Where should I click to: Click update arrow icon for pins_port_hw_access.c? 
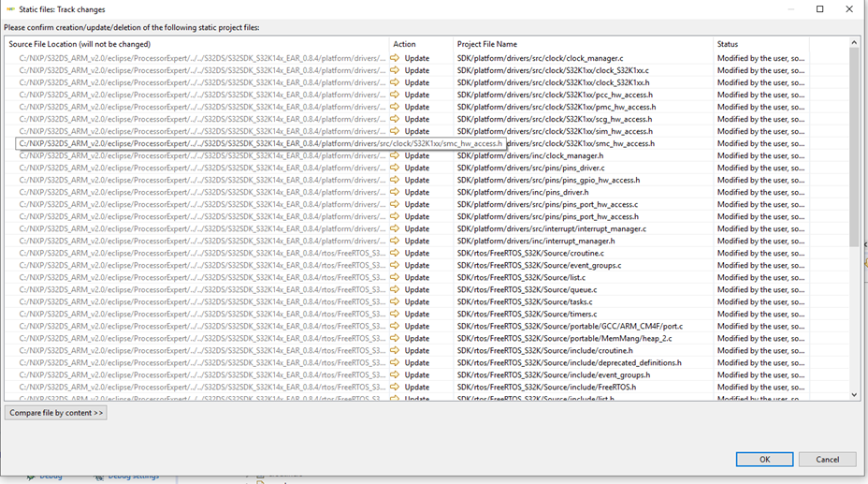pyautogui.click(x=395, y=204)
